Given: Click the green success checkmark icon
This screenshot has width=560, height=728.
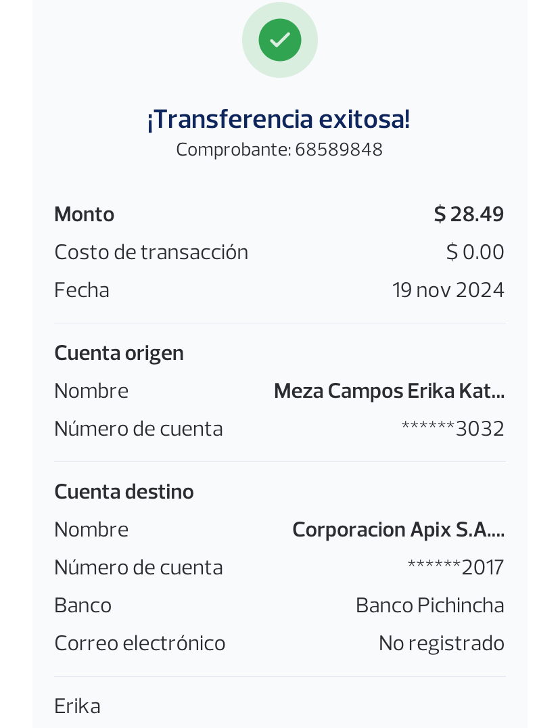Looking at the screenshot, I should pyautogui.click(x=280, y=40).
